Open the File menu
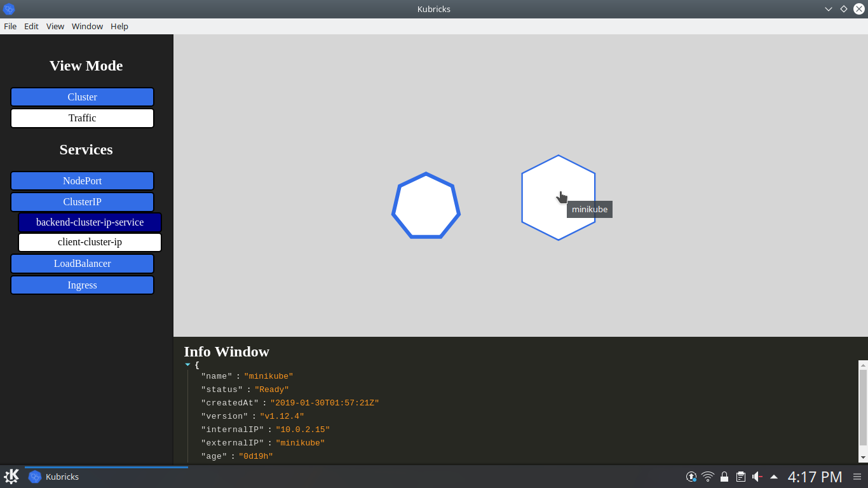The height and width of the screenshot is (488, 868). [x=10, y=26]
